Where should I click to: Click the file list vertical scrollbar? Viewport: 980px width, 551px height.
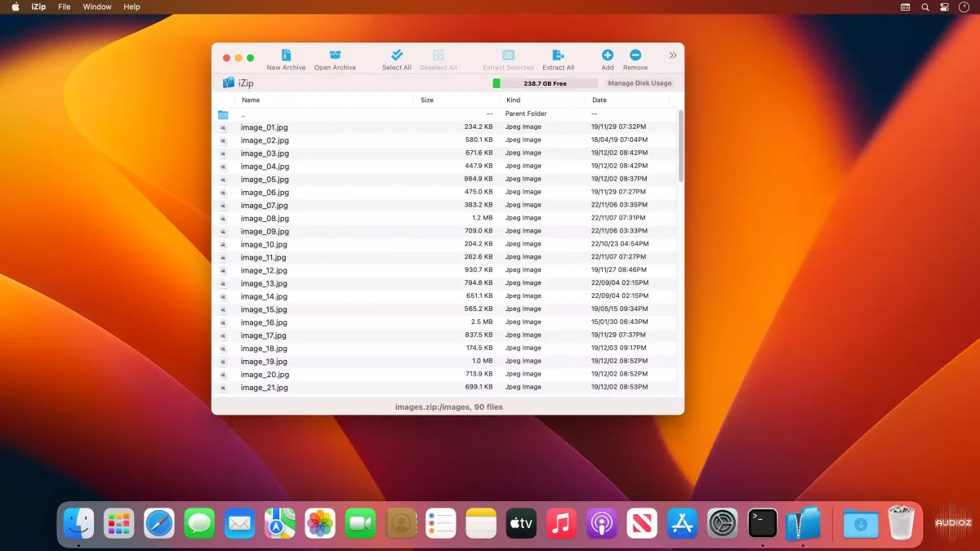tap(681, 147)
